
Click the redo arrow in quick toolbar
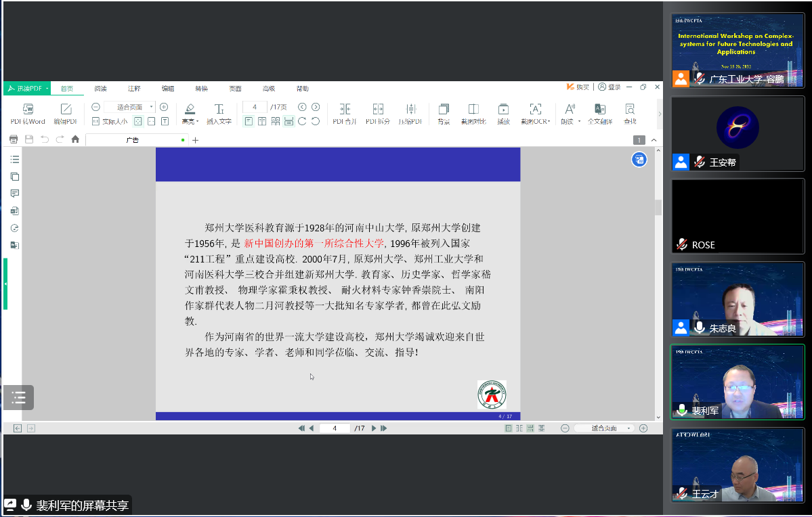pos(60,139)
